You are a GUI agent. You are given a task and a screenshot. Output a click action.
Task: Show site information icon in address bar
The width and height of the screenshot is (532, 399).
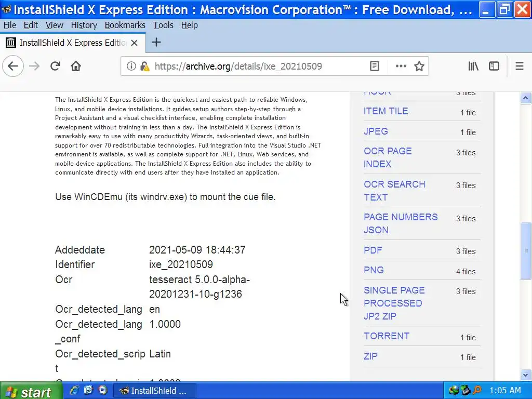131,66
